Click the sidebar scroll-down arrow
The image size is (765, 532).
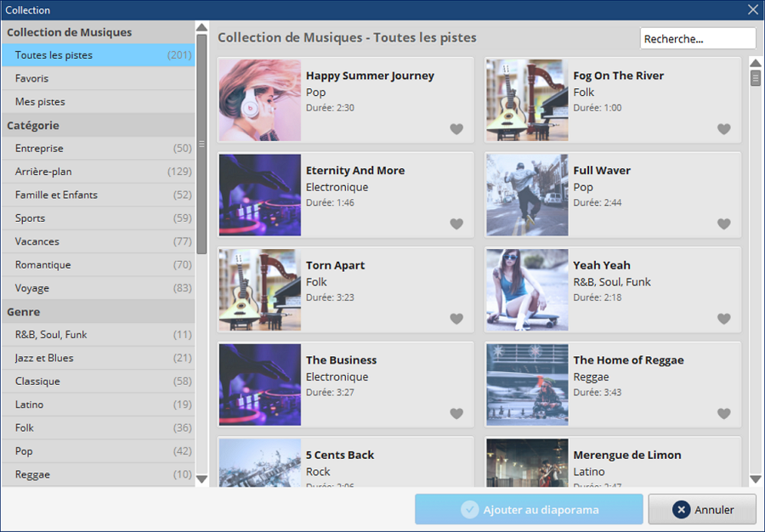click(x=201, y=478)
